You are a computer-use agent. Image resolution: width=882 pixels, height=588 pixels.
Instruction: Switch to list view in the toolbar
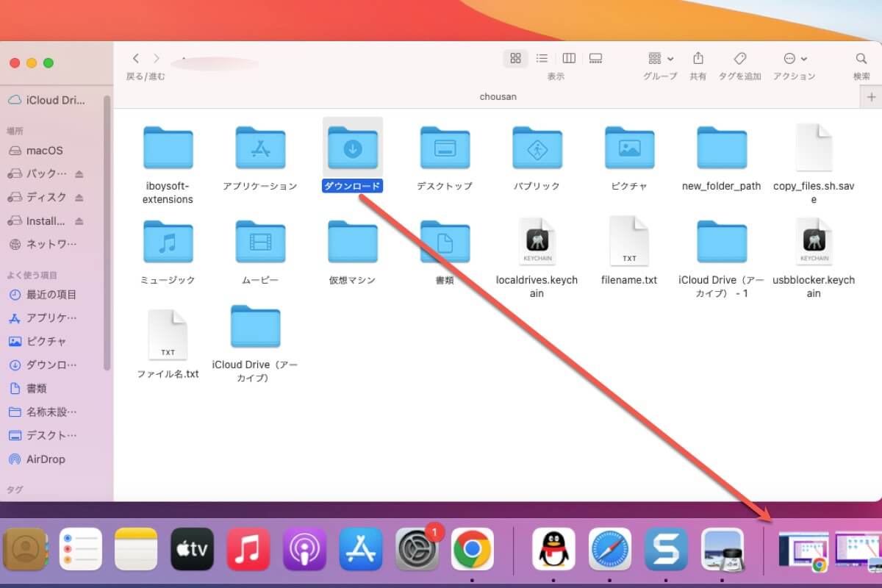(x=542, y=58)
